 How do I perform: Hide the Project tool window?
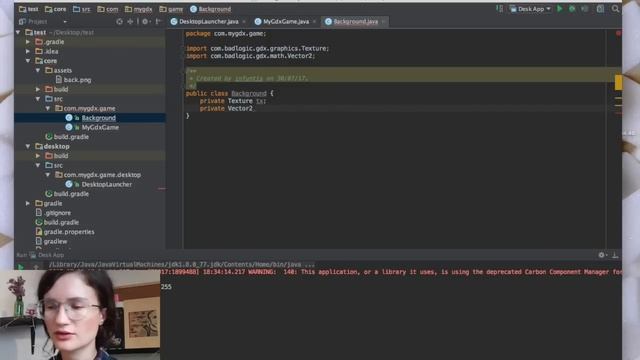coord(158,21)
